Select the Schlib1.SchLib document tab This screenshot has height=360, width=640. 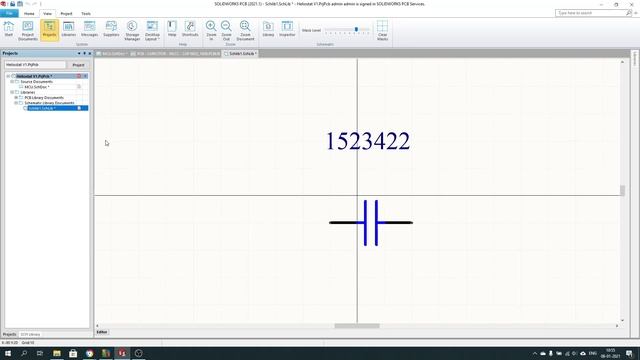pyautogui.click(x=240, y=53)
